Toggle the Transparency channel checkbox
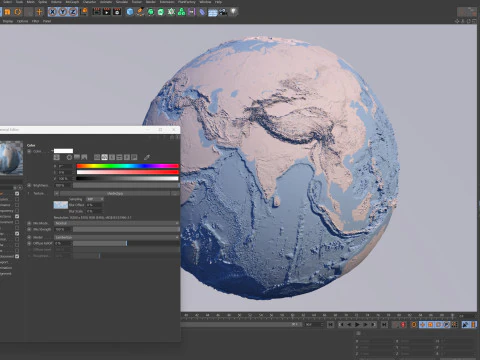 (17, 211)
